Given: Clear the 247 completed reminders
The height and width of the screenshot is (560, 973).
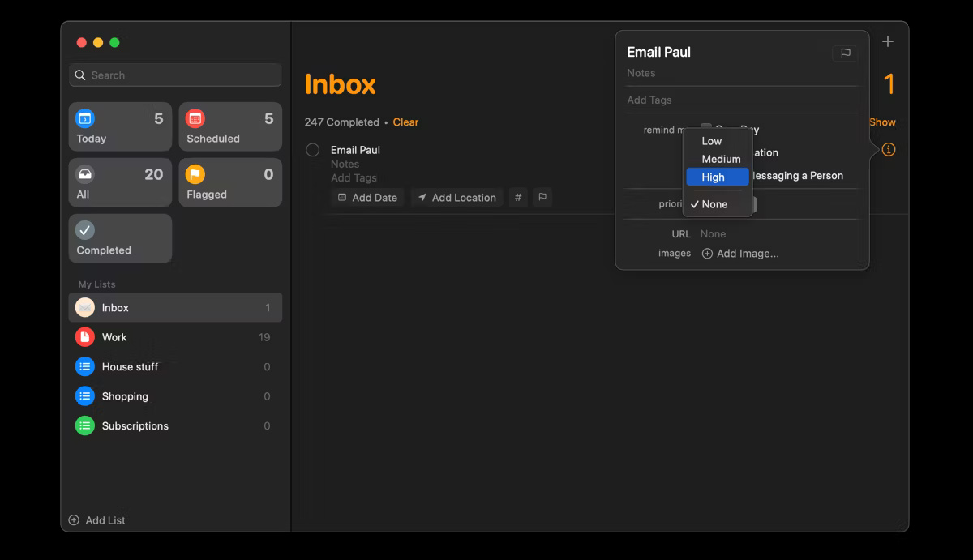Looking at the screenshot, I should click(405, 122).
